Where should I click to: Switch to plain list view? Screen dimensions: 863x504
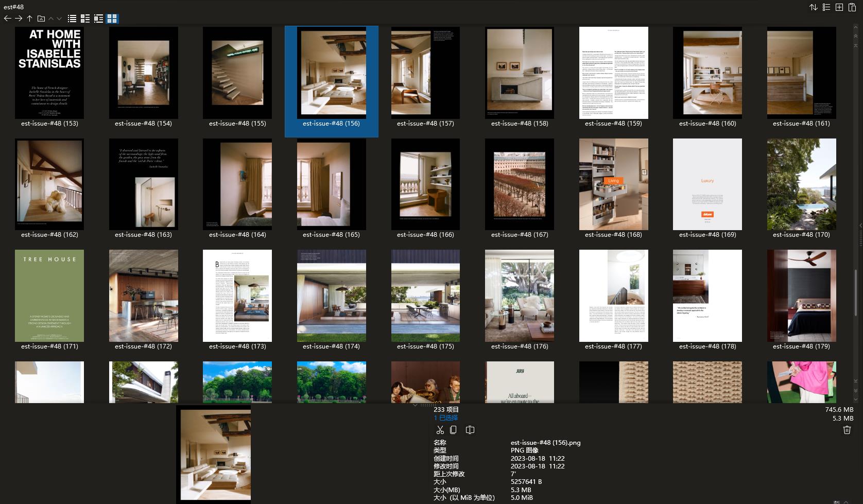click(72, 19)
